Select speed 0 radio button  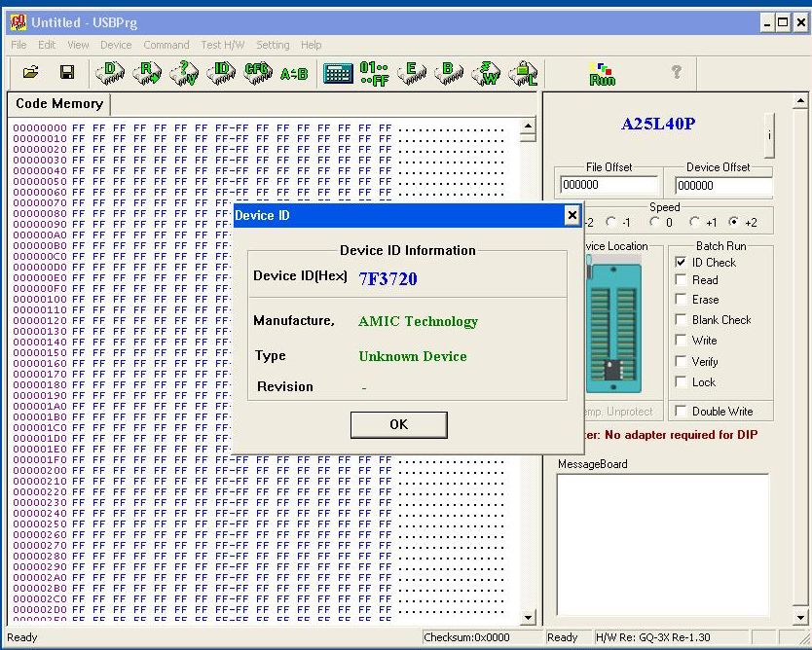(x=655, y=223)
